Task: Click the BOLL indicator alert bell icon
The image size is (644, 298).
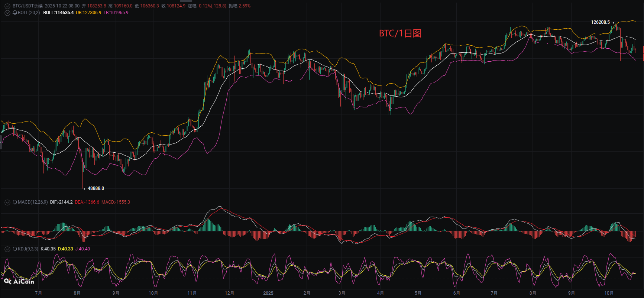Action: pyautogui.click(x=15, y=13)
